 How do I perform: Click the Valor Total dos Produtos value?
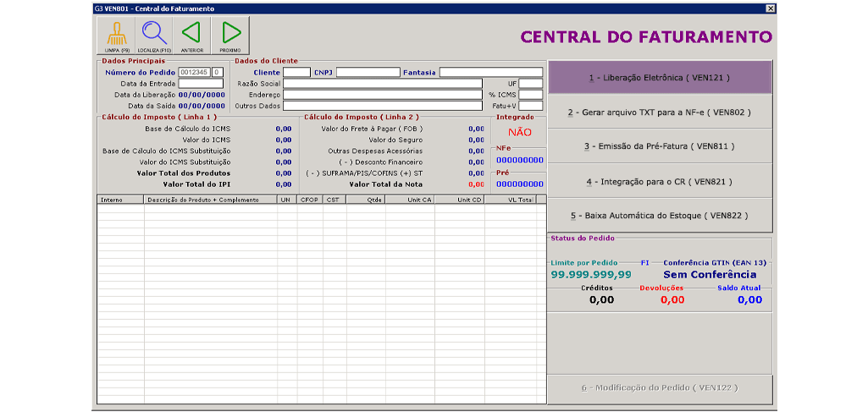tap(284, 173)
